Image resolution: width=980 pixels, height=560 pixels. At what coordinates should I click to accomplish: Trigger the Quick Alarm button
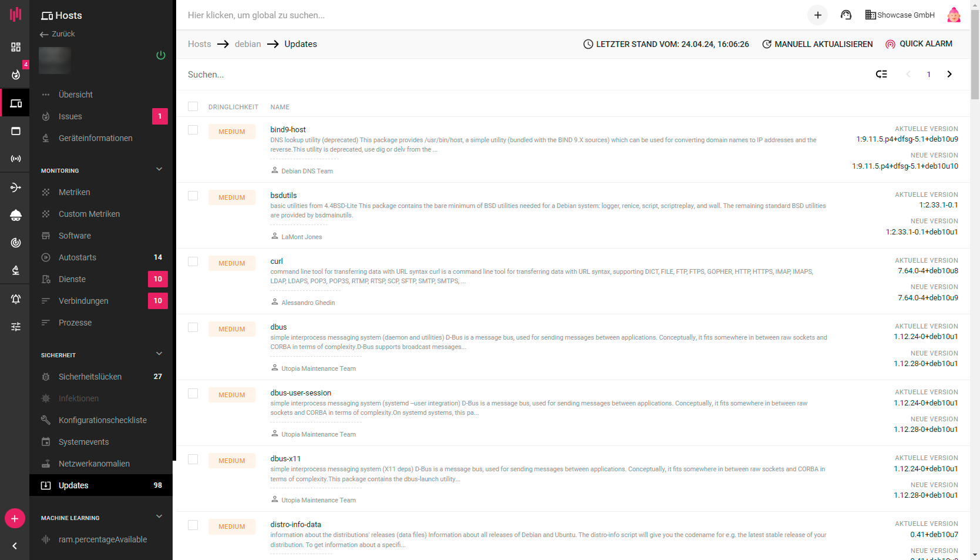919,44
